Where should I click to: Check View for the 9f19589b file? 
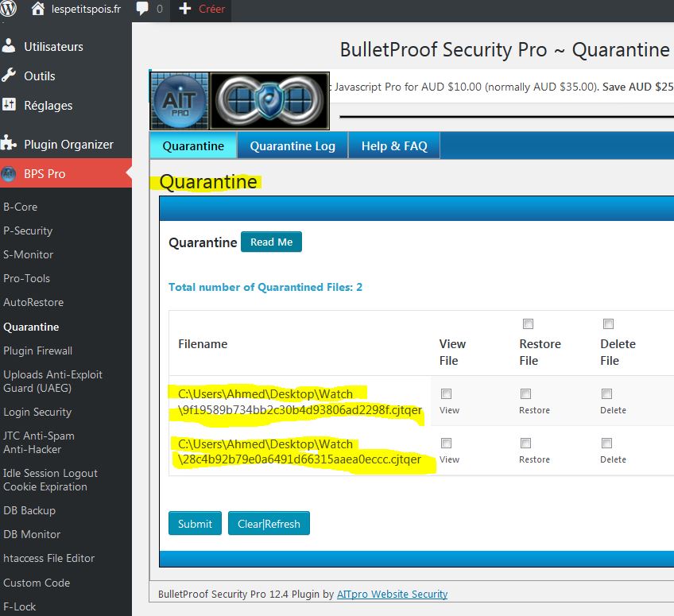click(446, 394)
